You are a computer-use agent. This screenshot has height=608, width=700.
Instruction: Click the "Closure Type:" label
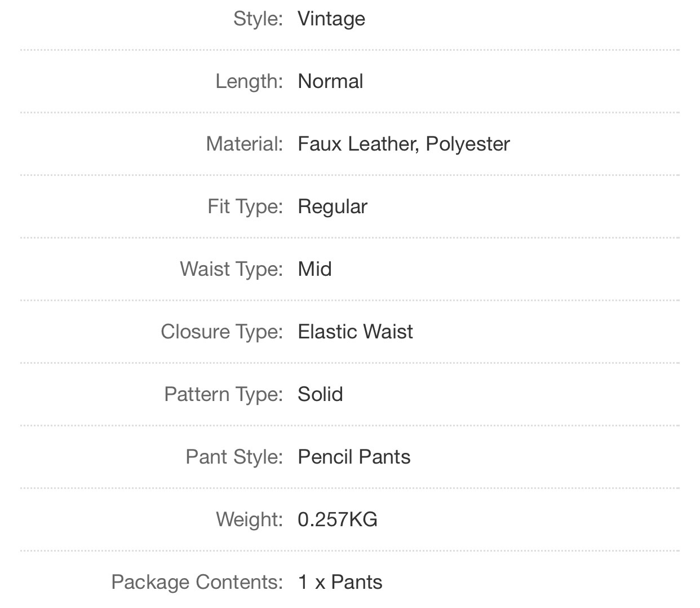pos(221,332)
